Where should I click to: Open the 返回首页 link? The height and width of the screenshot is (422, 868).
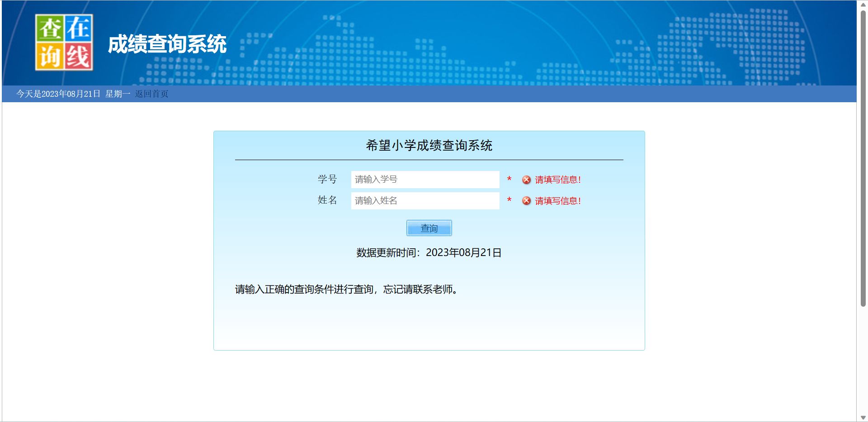(151, 94)
